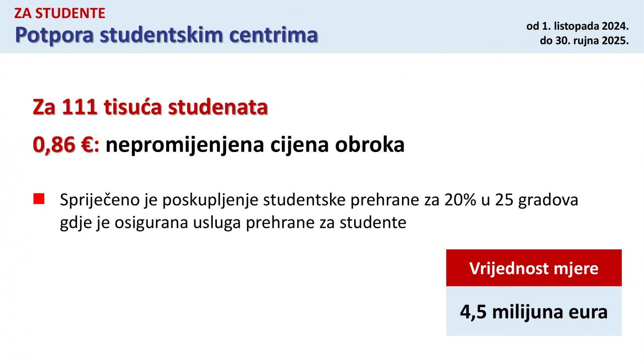
Task: Click the "nepromijenjena cijena obroka" text
Action: (255, 146)
